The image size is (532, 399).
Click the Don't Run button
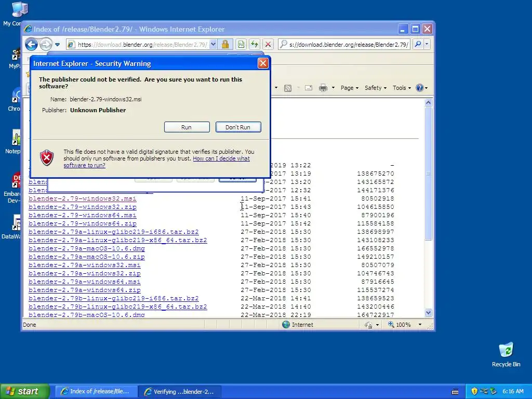coord(238,127)
